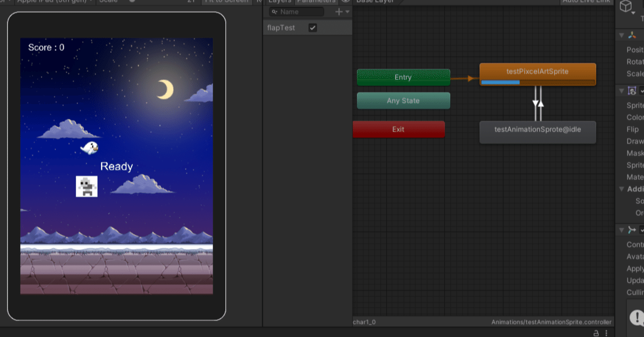Click the cube icon atop the Inspector

click(x=626, y=7)
